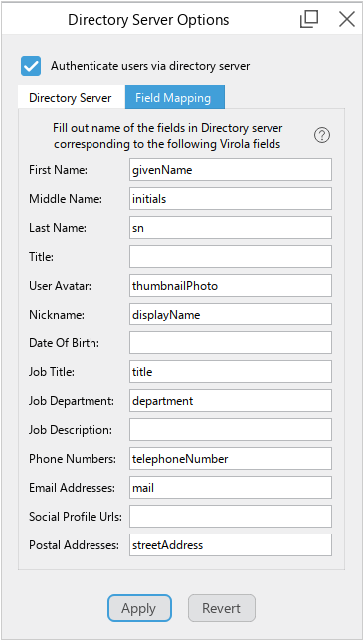Focus the Phone Numbers telephoneNumber field
364x641 pixels.
point(231,458)
